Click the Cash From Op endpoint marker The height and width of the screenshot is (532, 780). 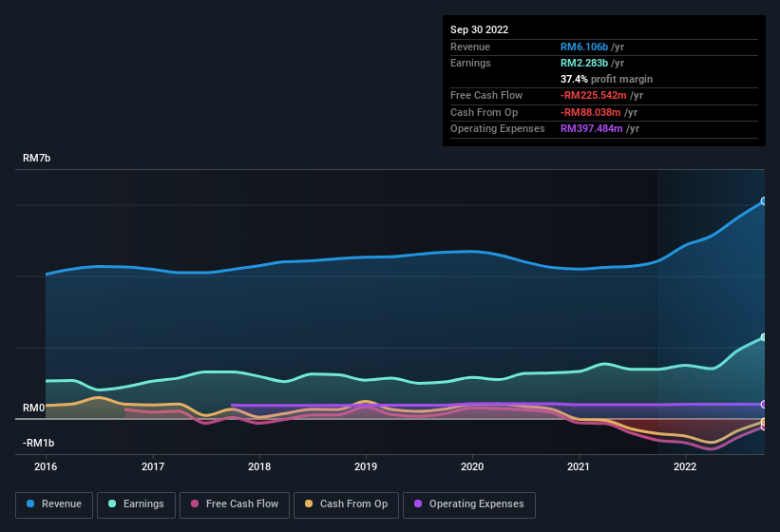coord(763,422)
